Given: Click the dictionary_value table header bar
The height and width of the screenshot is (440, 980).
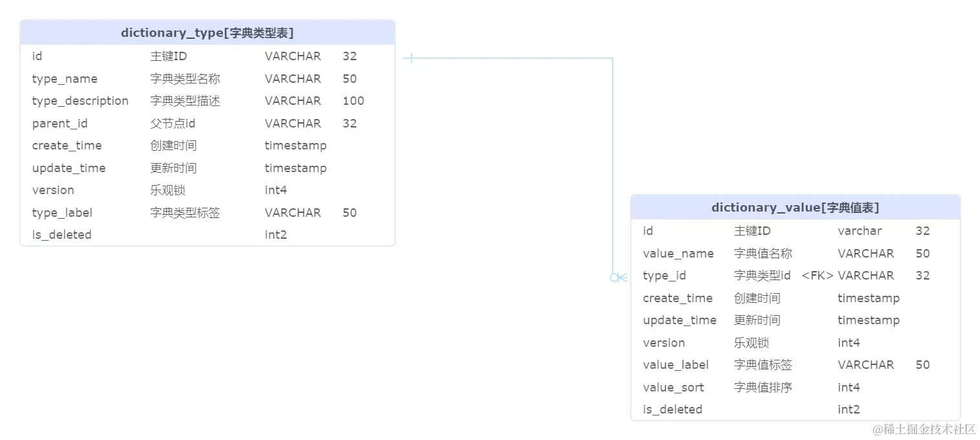Looking at the screenshot, I should 795,207.
